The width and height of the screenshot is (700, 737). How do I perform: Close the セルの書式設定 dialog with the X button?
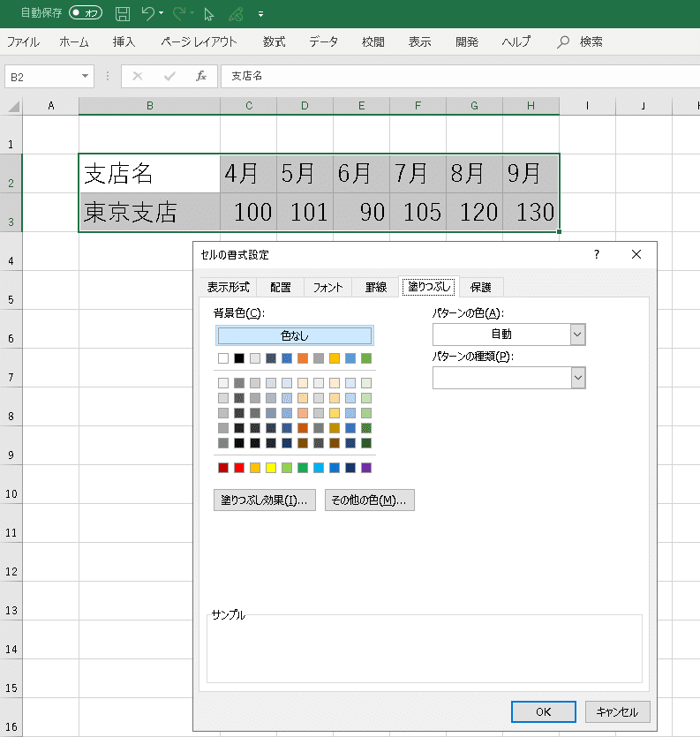point(636,254)
